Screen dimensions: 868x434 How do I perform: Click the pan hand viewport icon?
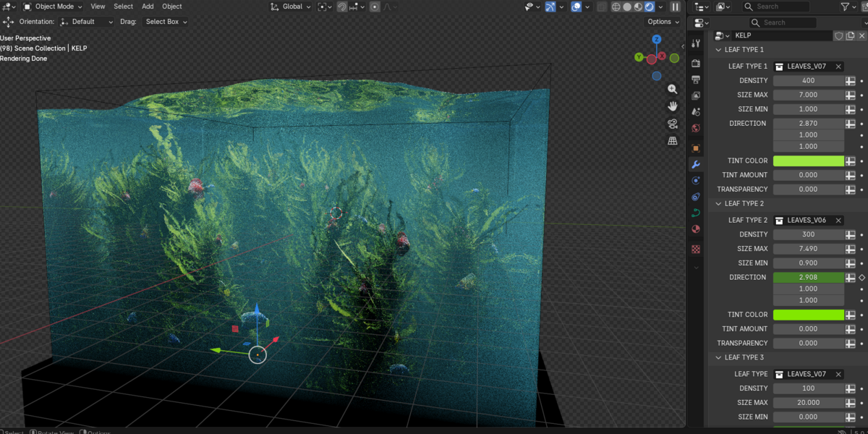pyautogui.click(x=673, y=106)
